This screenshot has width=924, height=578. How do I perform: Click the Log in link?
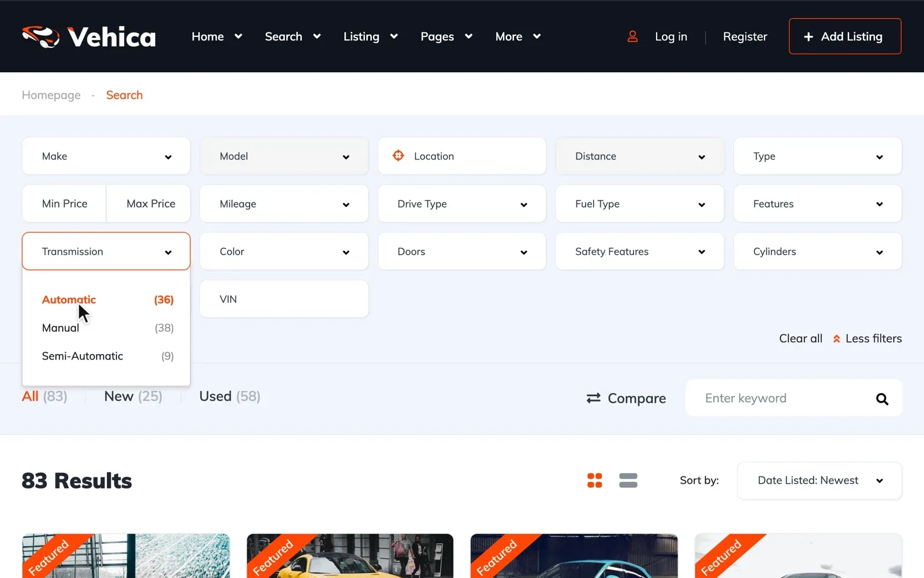click(671, 36)
